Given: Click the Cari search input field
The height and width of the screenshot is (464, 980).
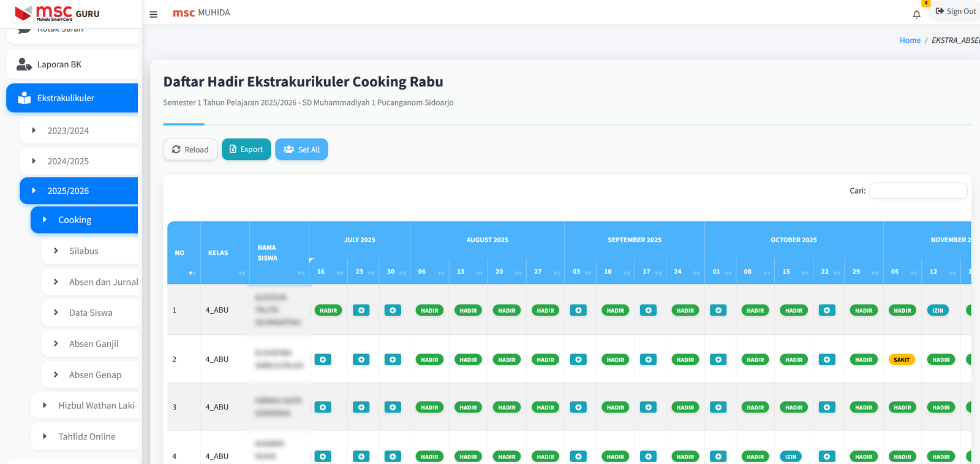Looking at the screenshot, I should 918,191.
